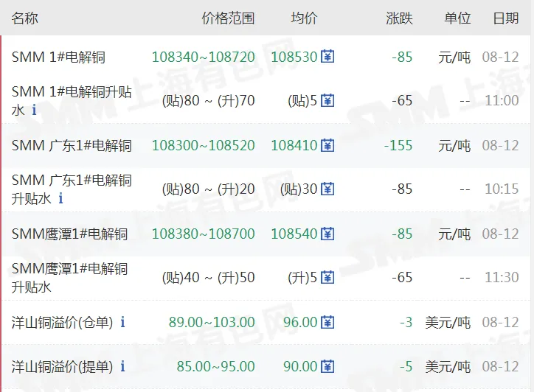Open price history icon beside 96.00
534x392 pixels.
tap(327, 322)
